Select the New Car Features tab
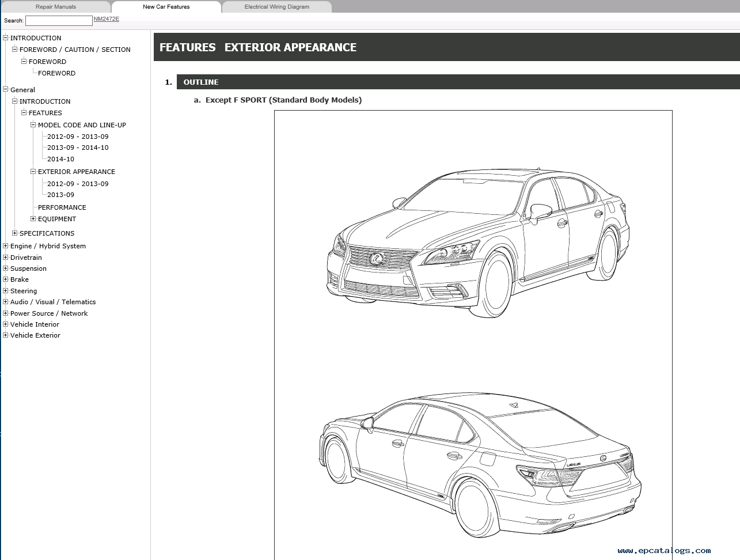 point(166,7)
